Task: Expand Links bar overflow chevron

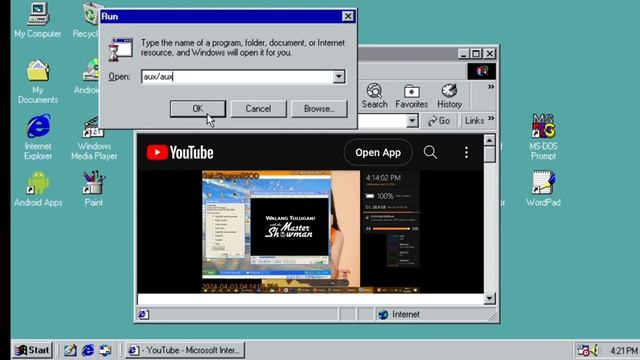Action: [x=491, y=118]
